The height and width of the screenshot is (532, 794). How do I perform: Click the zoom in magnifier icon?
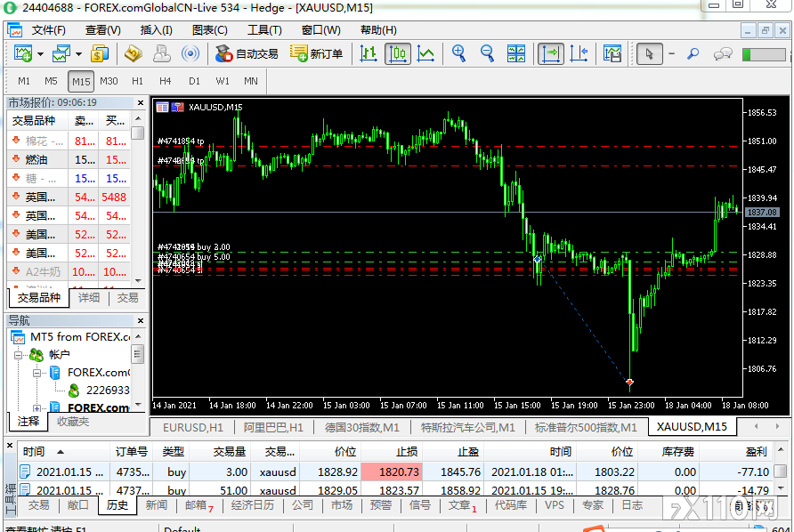[x=458, y=53]
